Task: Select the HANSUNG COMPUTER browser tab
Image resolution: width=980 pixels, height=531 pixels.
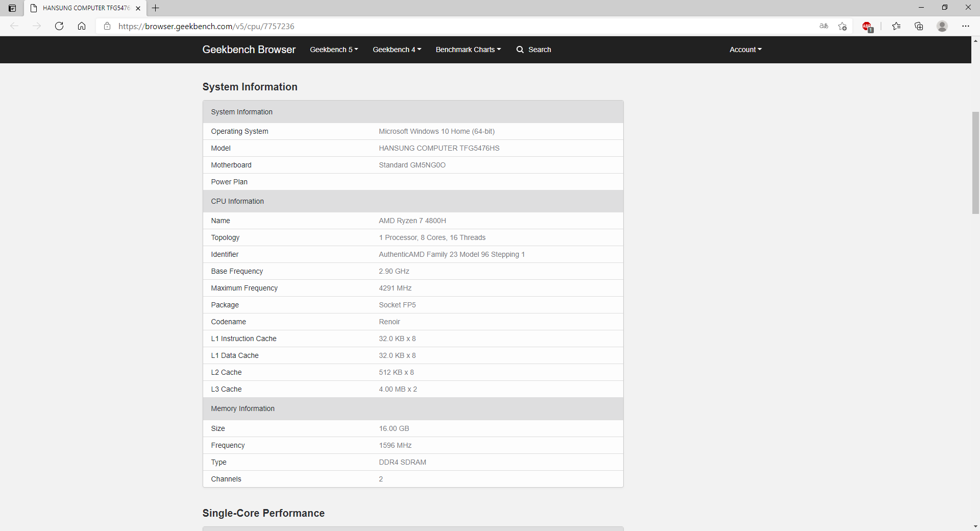Action: pyautogui.click(x=85, y=8)
